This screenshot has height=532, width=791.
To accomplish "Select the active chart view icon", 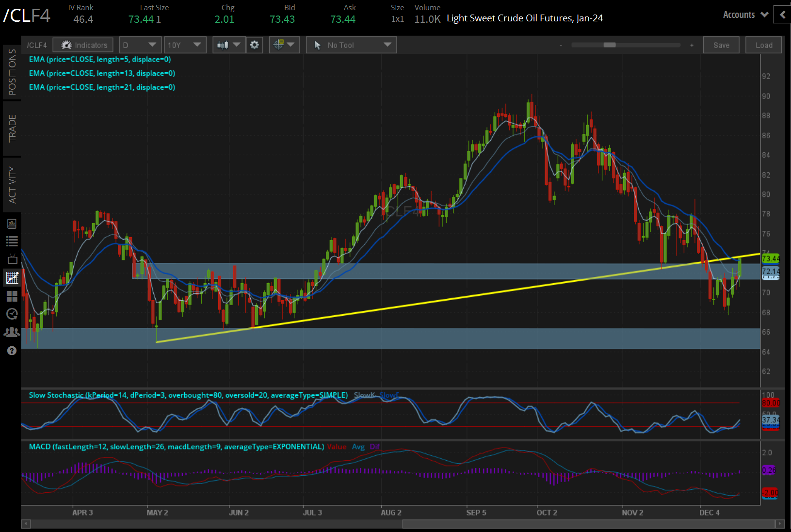I will pos(12,277).
